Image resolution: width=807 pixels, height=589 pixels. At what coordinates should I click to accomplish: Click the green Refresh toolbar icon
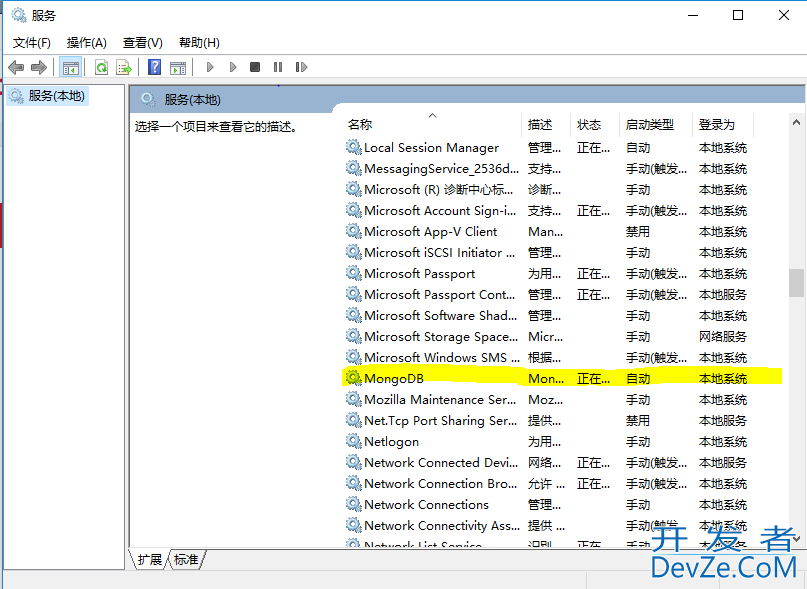[x=101, y=67]
